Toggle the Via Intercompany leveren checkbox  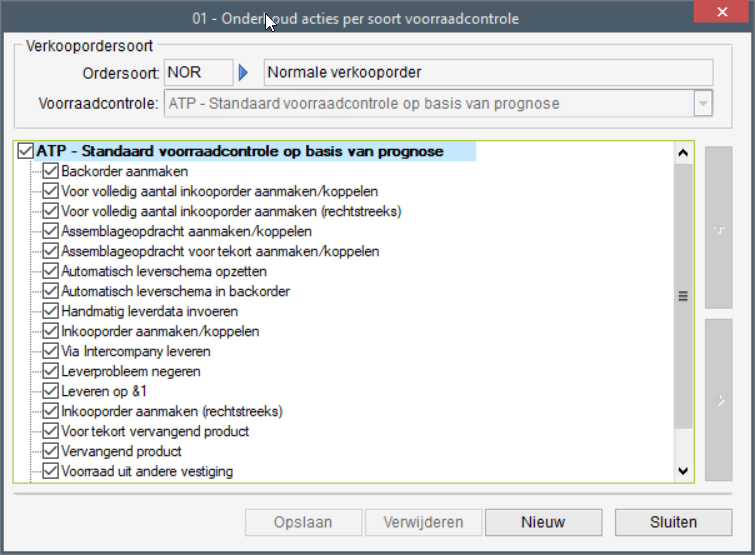[51, 351]
